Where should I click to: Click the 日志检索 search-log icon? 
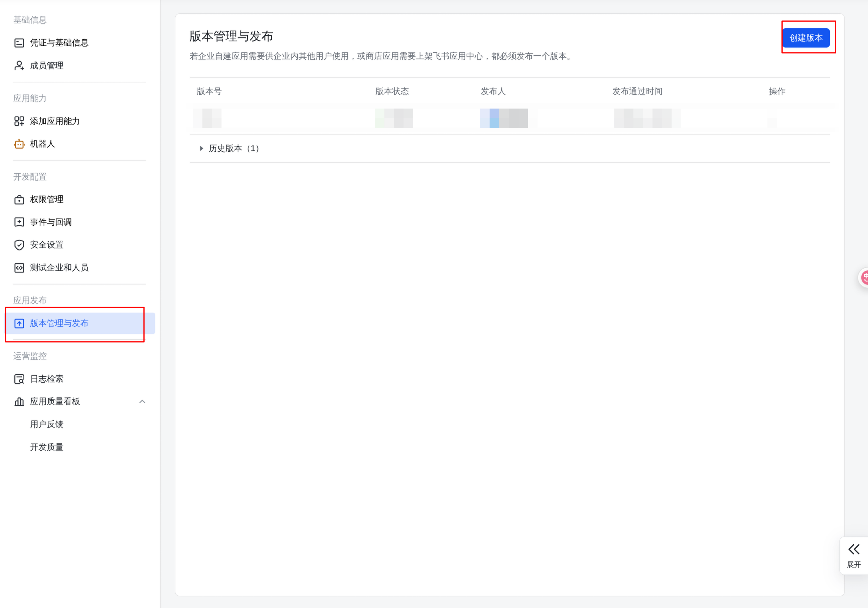[x=19, y=379]
